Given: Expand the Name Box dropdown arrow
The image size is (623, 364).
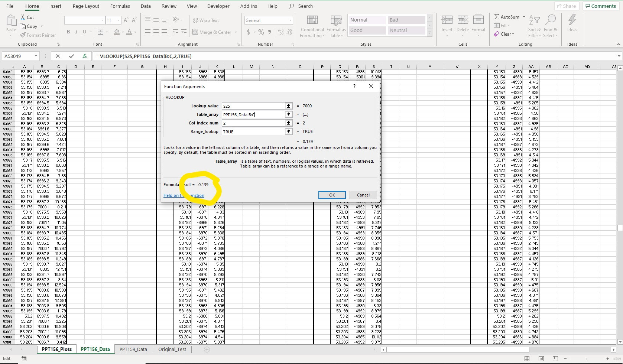Looking at the screenshot, I should (36, 56).
